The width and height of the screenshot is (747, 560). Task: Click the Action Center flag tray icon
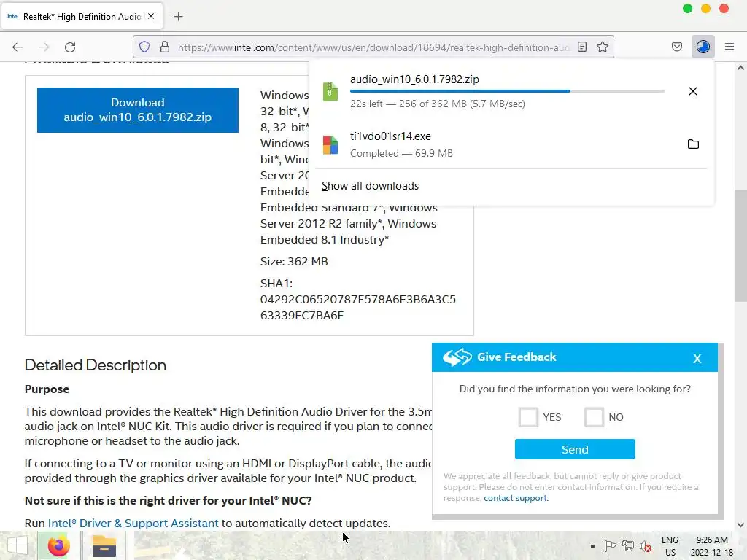(x=609, y=546)
